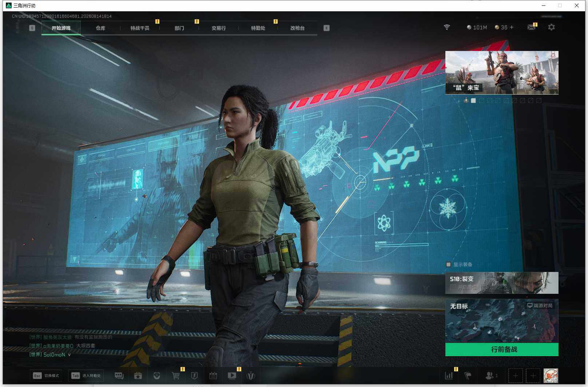Select the 无目标 map preview card
Image resolution: width=588 pixels, height=387 pixels.
[502, 321]
